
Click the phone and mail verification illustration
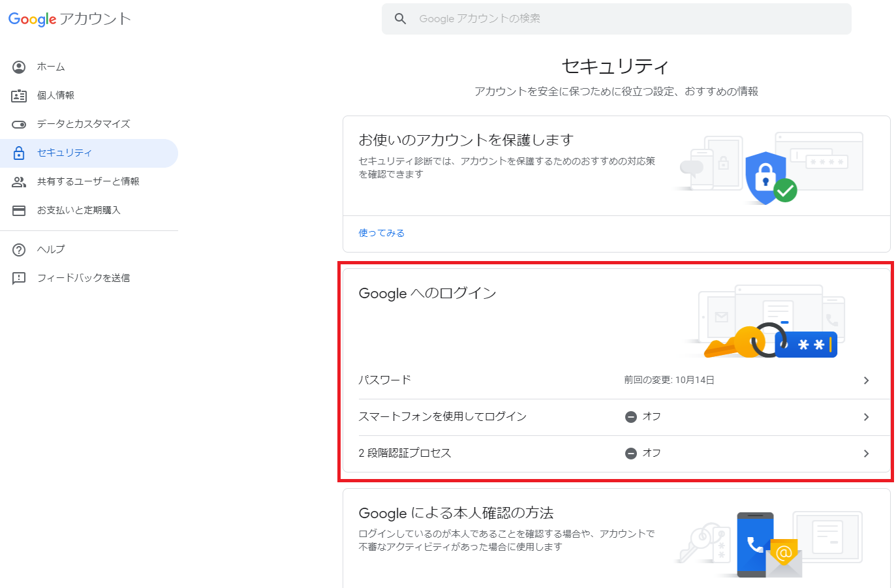[x=770, y=545]
